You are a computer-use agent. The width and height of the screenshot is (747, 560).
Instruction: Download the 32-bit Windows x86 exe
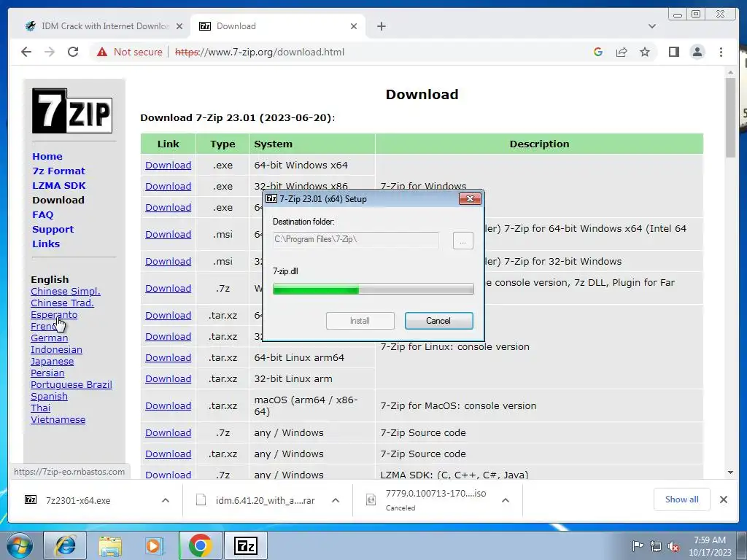[x=169, y=186]
